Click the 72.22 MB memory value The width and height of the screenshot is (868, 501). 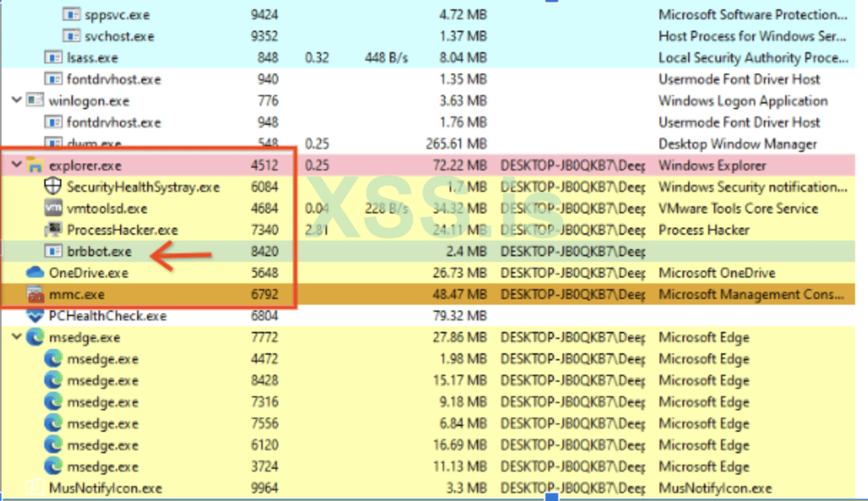click(460, 166)
